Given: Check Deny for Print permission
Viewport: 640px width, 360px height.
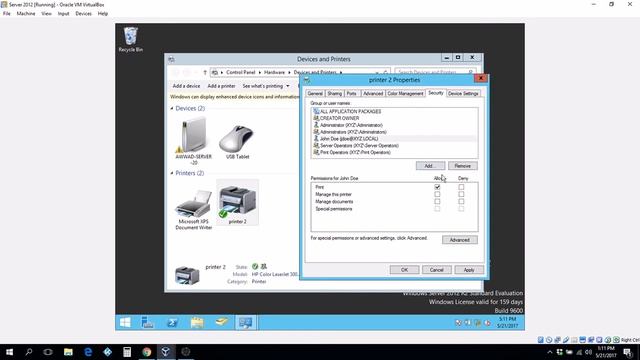Looking at the screenshot, I should (x=461, y=187).
